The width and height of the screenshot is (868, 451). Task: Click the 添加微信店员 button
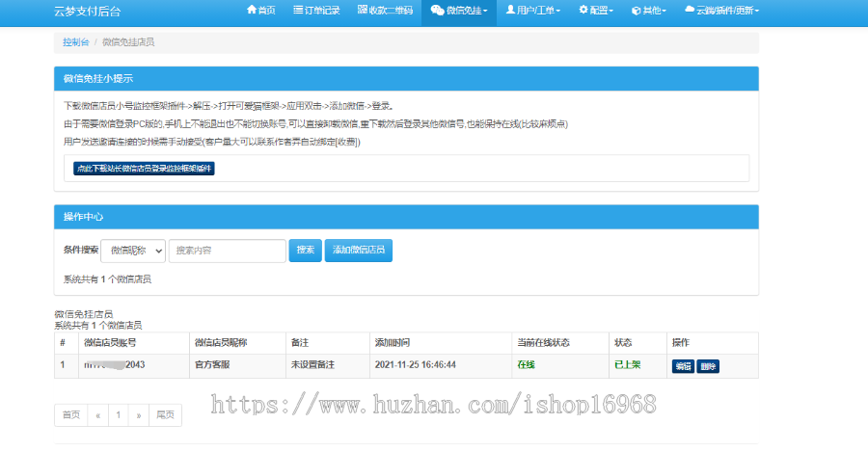click(359, 251)
